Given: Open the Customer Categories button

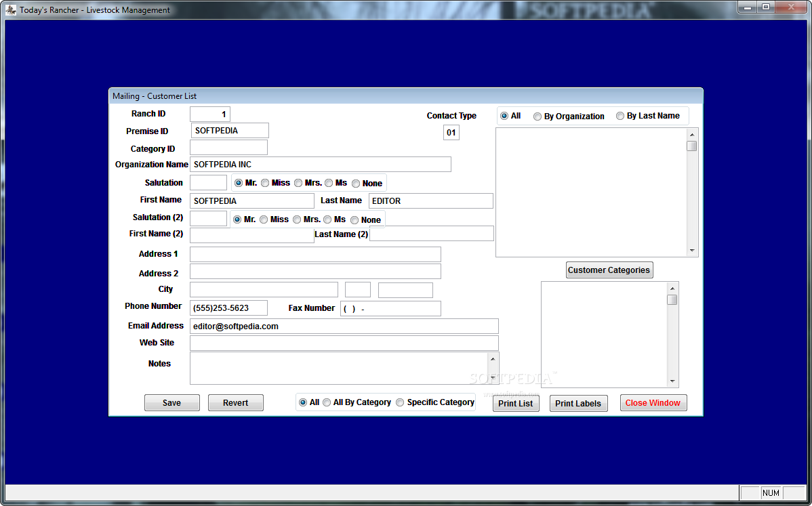Looking at the screenshot, I should tap(609, 270).
